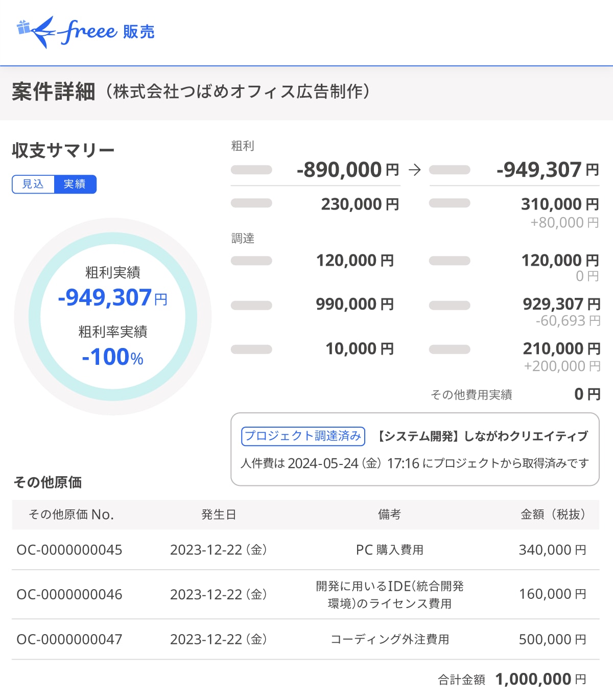
Task: Click the その他費用実績 0 円 row
Action: click(515, 394)
